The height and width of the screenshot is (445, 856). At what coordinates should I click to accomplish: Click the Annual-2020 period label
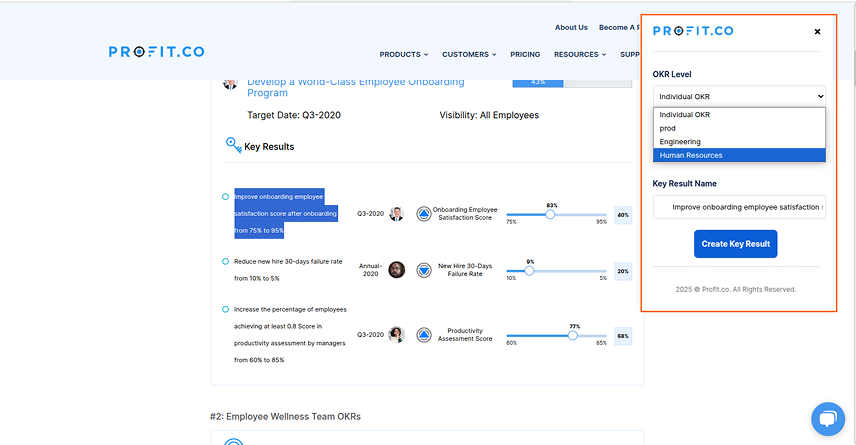pyautogui.click(x=370, y=270)
